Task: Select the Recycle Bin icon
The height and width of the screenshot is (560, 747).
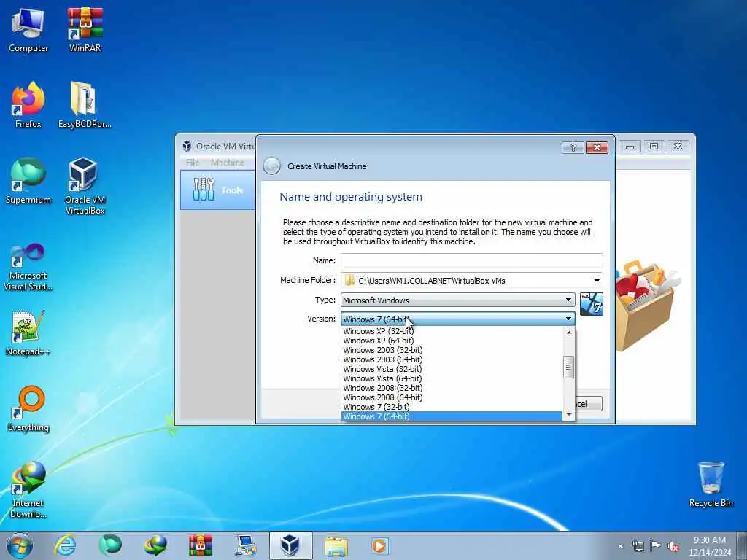Action: click(711, 484)
